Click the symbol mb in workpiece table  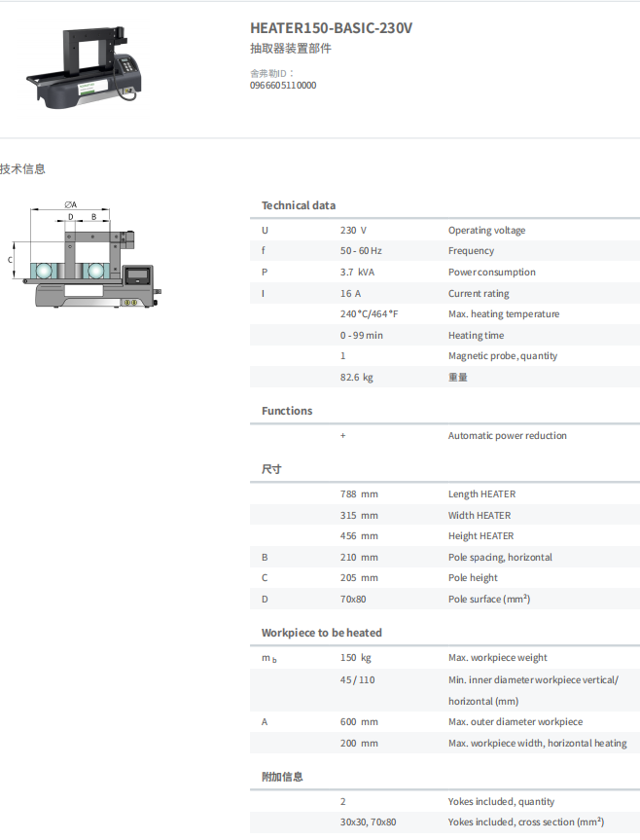269,658
